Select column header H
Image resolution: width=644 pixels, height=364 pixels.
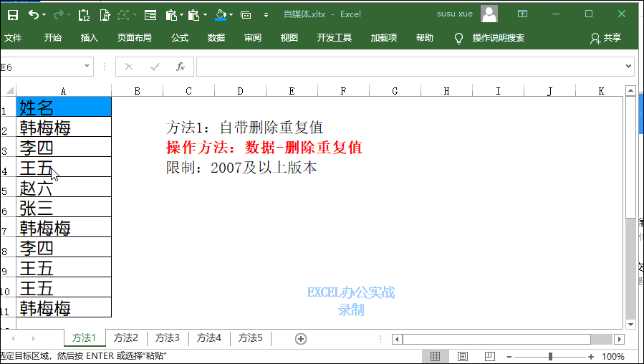click(x=446, y=91)
